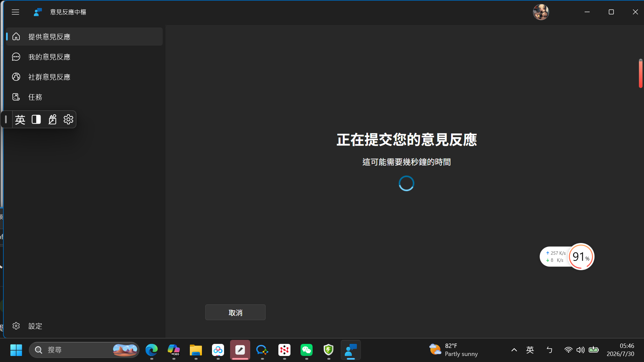Click the red vertical scrollbar thumb
Image resolution: width=644 pixels, height=362 pixels.
[641, 73]
